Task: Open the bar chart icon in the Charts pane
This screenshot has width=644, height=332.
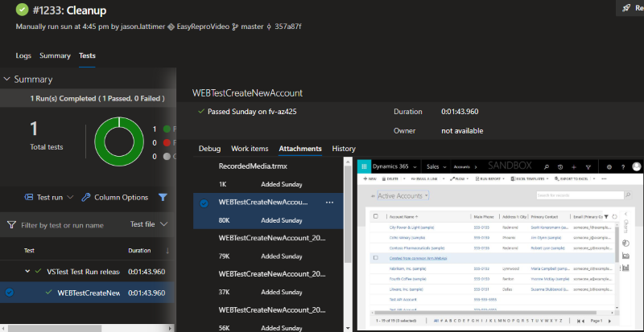Action: (626, 268)
